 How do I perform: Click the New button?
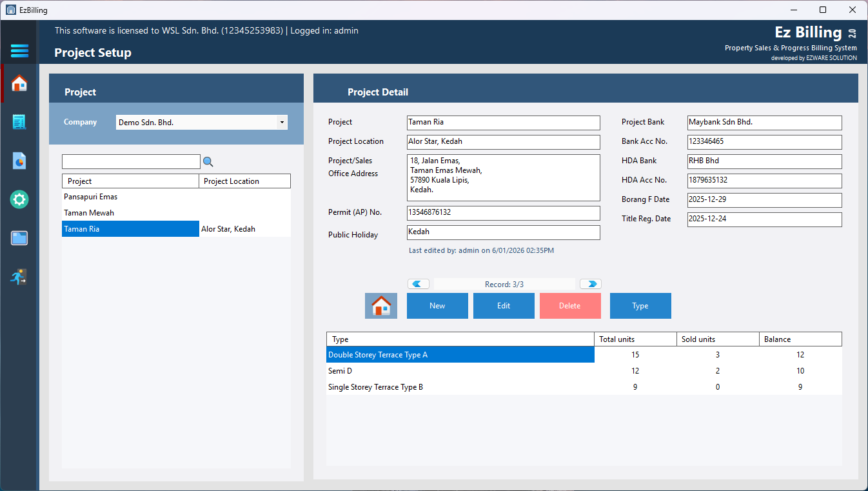437,306
